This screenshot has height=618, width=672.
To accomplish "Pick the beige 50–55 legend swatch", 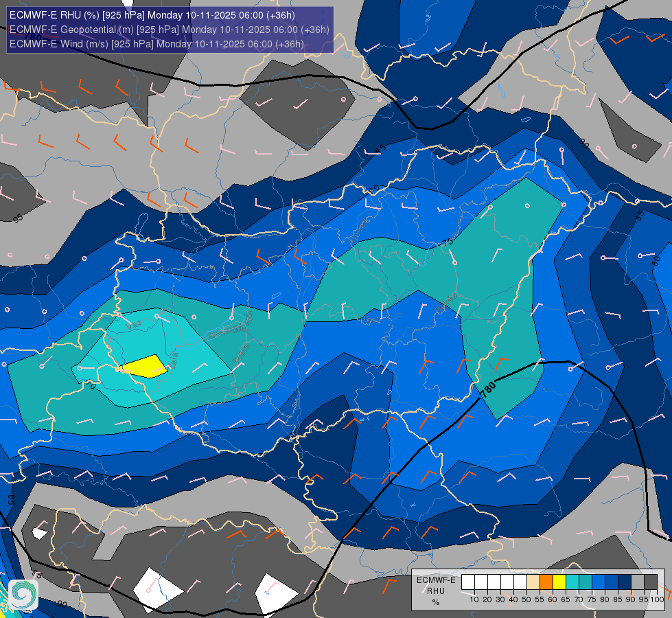I will 533,582.
